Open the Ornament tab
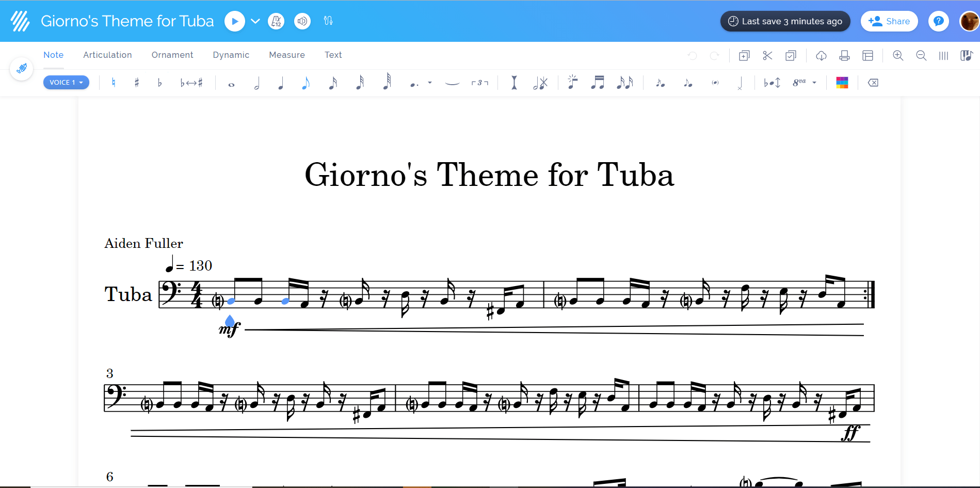This screenshot has width=980, height=488. (172, 55)
